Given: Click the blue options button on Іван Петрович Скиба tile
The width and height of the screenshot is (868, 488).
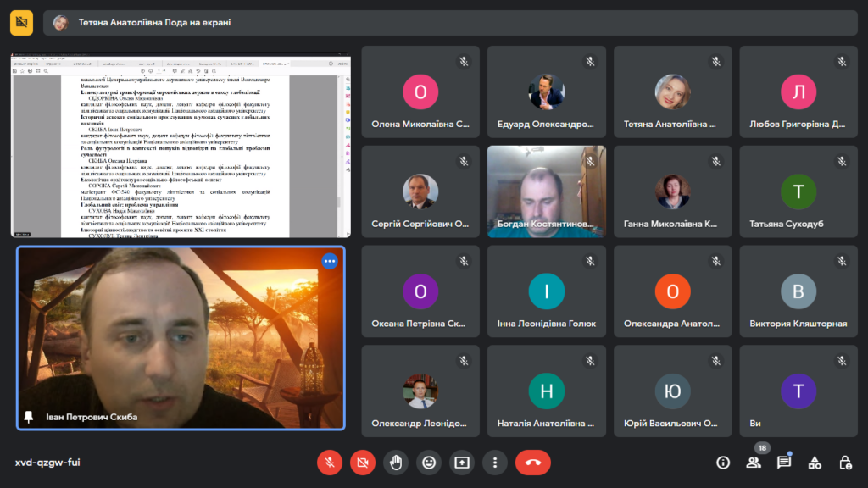Looking at the screenshot, I should point(330,261).
